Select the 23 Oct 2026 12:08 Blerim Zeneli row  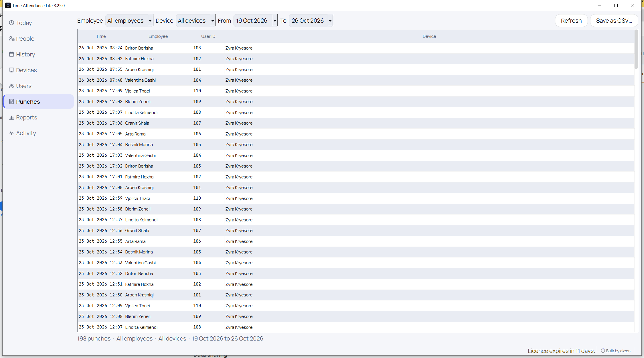356,316
